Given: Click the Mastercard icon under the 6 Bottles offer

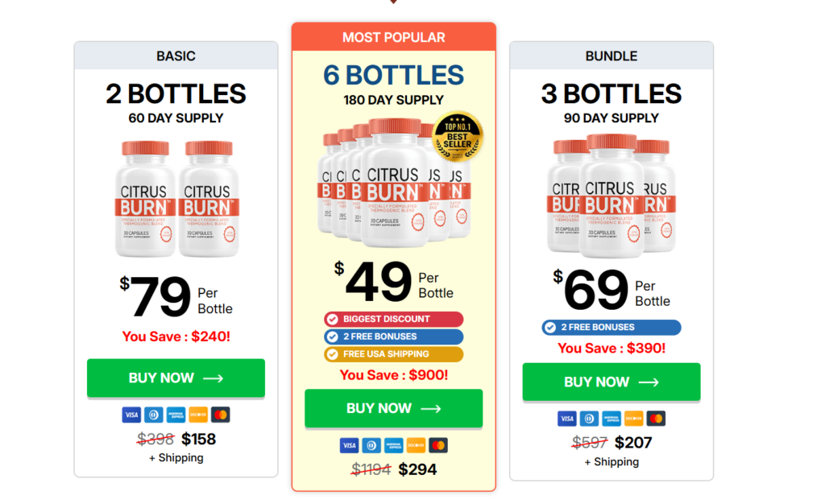Looking at the screenshot, I should 438,445.
